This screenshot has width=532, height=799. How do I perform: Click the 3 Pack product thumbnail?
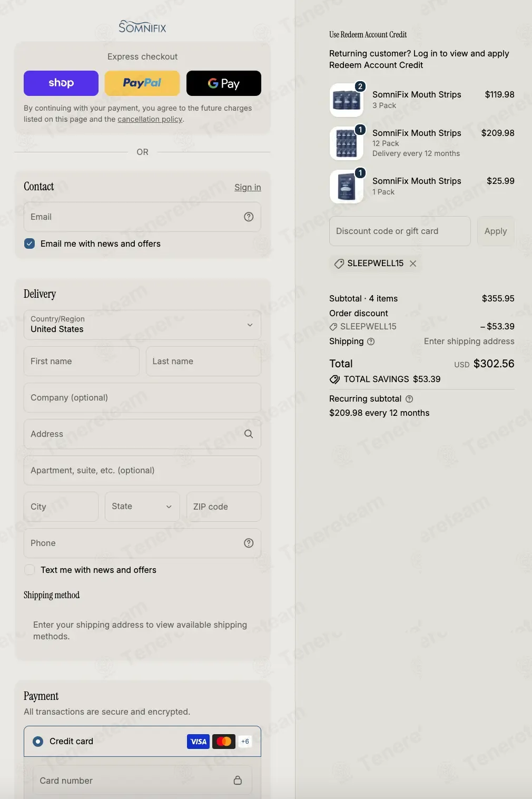(x=347, y=100)
